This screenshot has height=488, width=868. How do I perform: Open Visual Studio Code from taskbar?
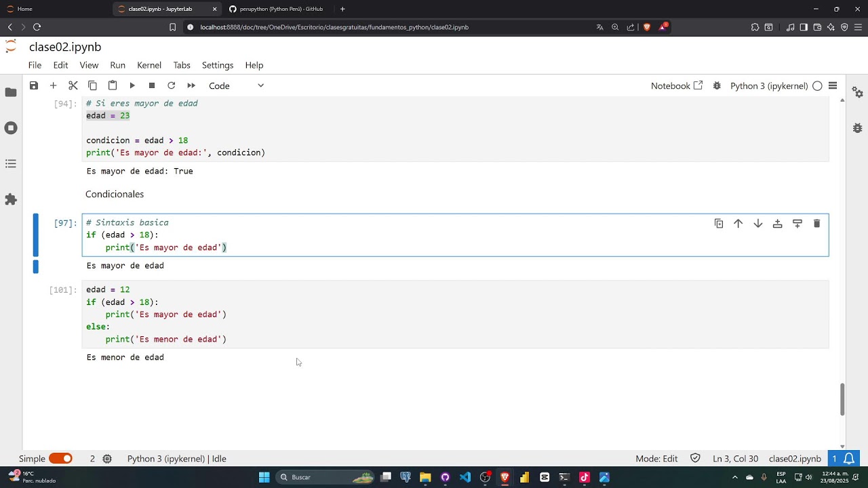tap(465, 477)
